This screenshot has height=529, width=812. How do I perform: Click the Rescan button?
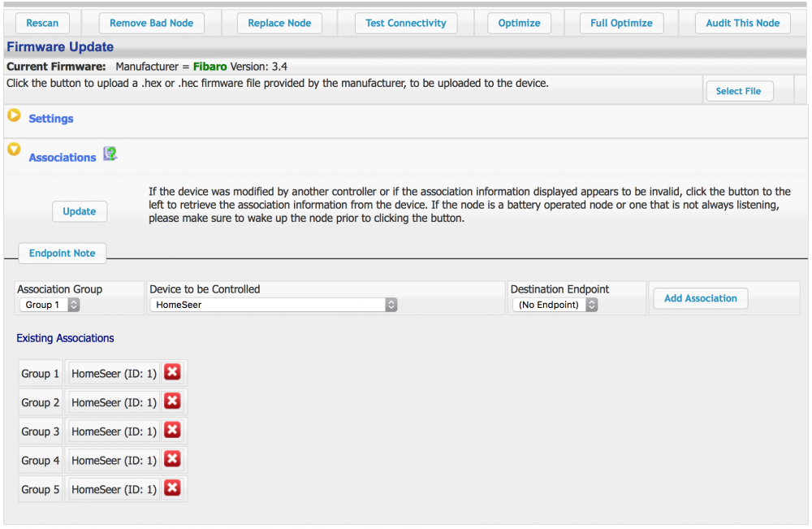click(42, 23)
